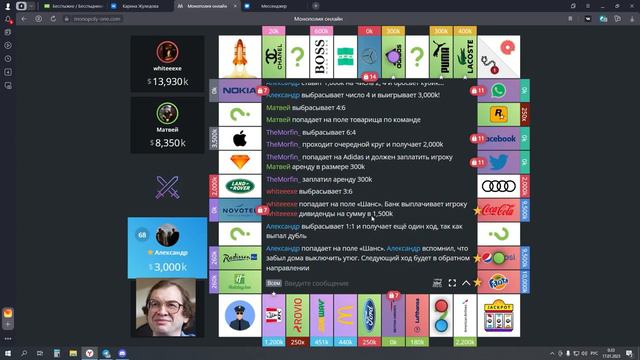Reload the page with the refresh icon
The height and width of the screenshot is (360, 640).
point(53,19)
